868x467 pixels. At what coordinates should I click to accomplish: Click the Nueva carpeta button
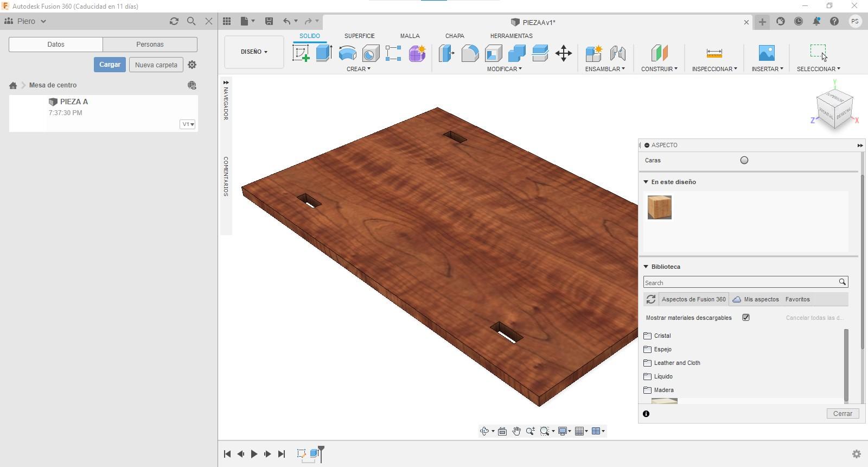pyautogui.click(x=156, y=65)
